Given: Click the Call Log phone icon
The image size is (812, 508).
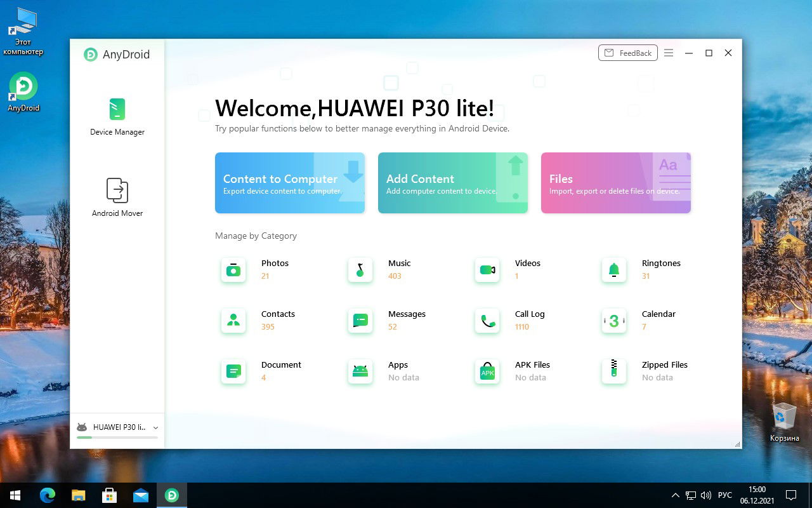Looking at the screenshot, I should point(487,321).
